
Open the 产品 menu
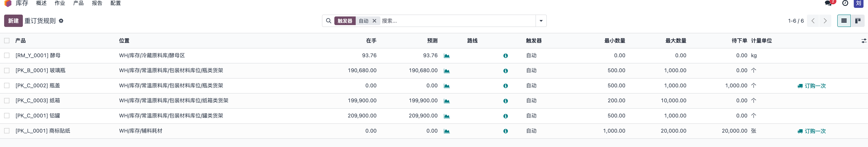78,3
